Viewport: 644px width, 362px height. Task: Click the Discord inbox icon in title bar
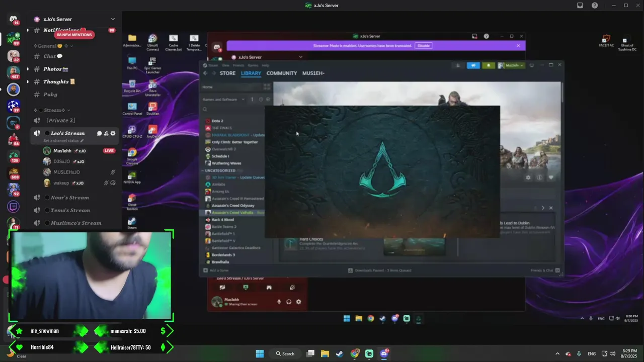tap(580, 6)
